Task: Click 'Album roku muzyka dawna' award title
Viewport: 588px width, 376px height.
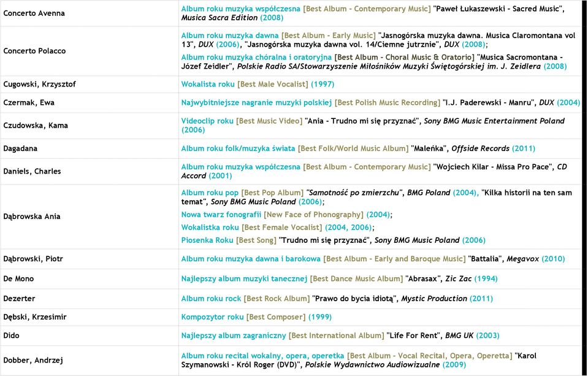Action: tap(230, 36)
